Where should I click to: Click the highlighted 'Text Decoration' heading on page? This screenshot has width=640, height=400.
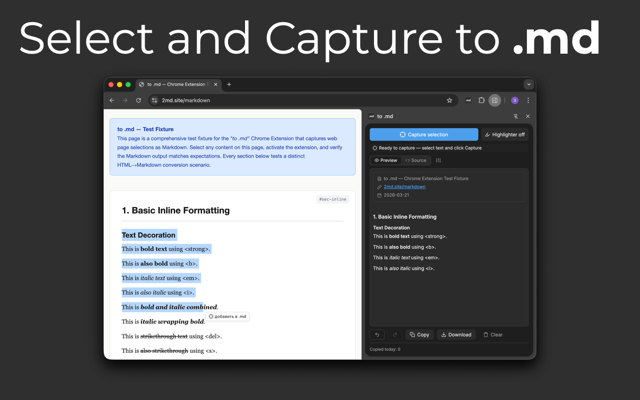[149, 235]
